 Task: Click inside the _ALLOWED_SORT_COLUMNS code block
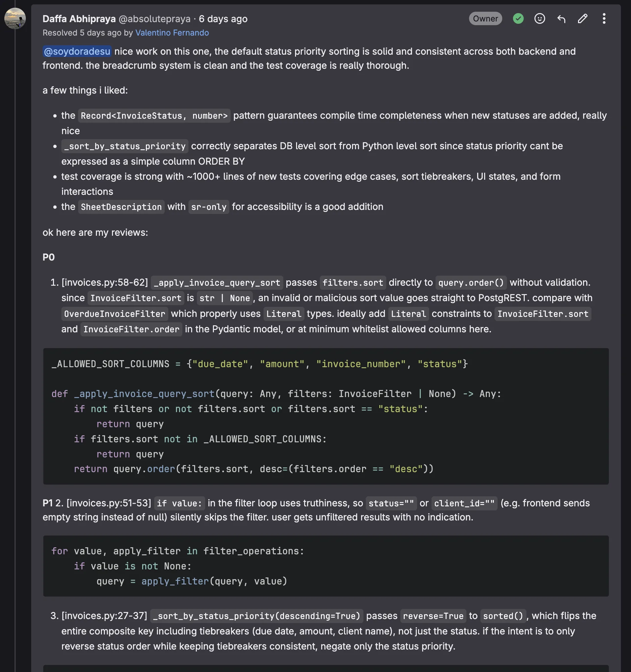(326, 416)
